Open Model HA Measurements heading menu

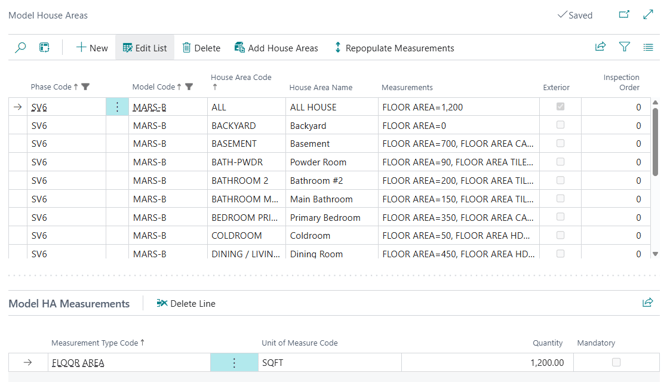point(69,304)
